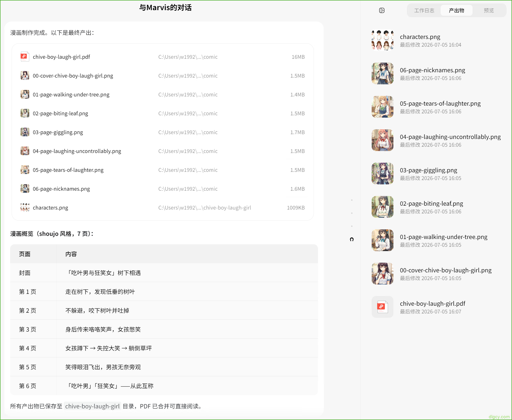Select the 产出物 tab
The image size is (512, 420).
(456, 10)
